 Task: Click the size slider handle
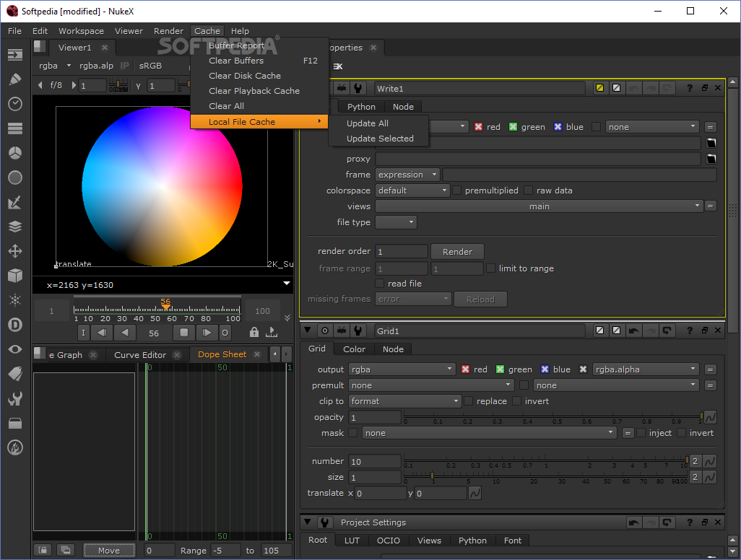[x=432, y=476]
